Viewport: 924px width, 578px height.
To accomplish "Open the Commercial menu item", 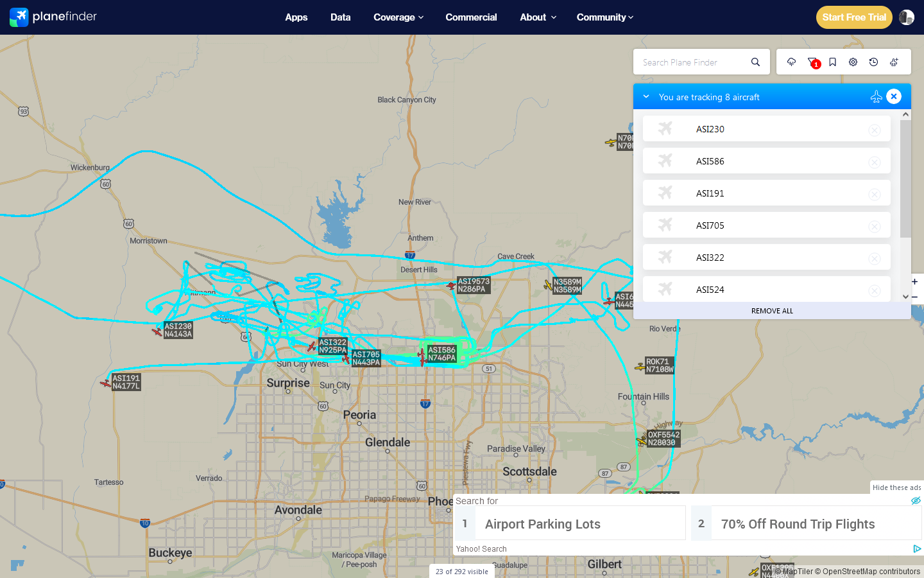I will pyautogui.click(x=471, y=17).
